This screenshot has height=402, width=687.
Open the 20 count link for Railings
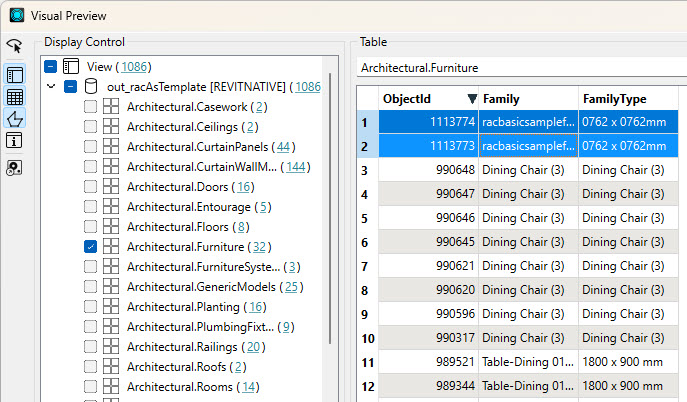[x=253, y=347]
